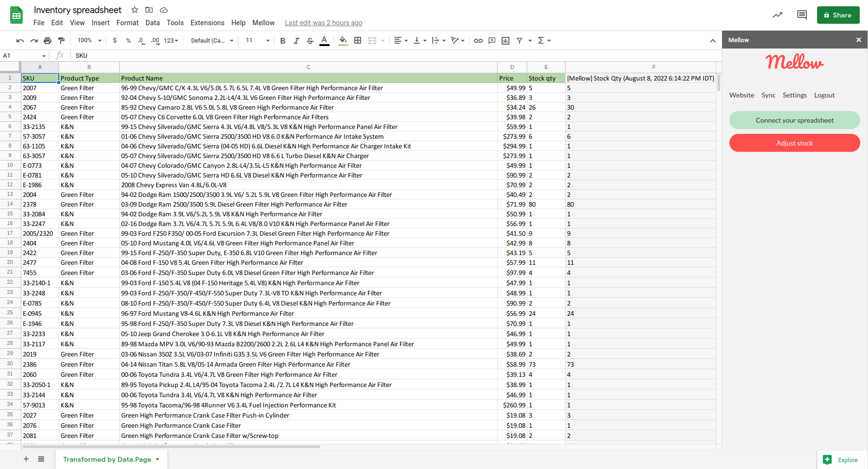This screenshot has width=868, height=469.
Task: Toggle strikethrough formatting
Action: 310,41
